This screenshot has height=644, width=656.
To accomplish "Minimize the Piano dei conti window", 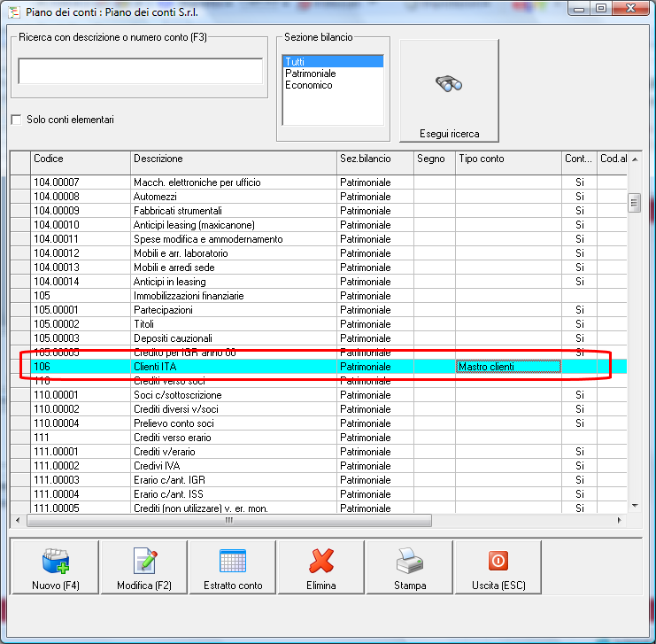I will click(580, 8).
